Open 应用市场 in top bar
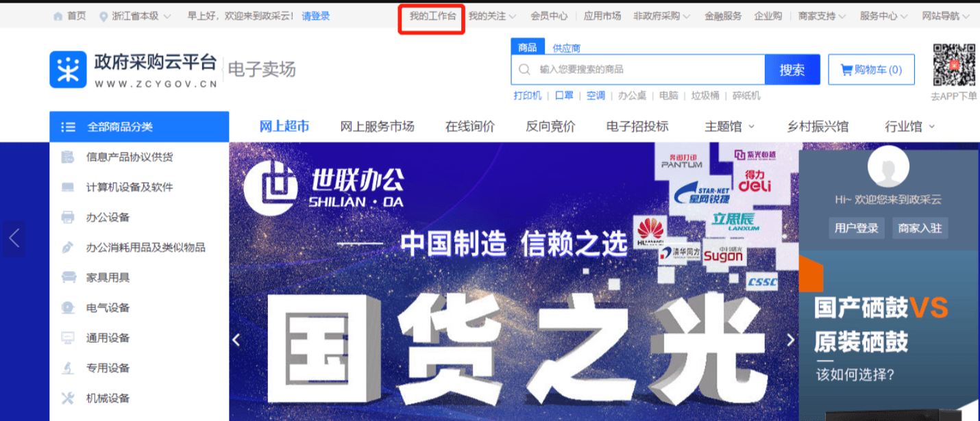 pos(602,16)
